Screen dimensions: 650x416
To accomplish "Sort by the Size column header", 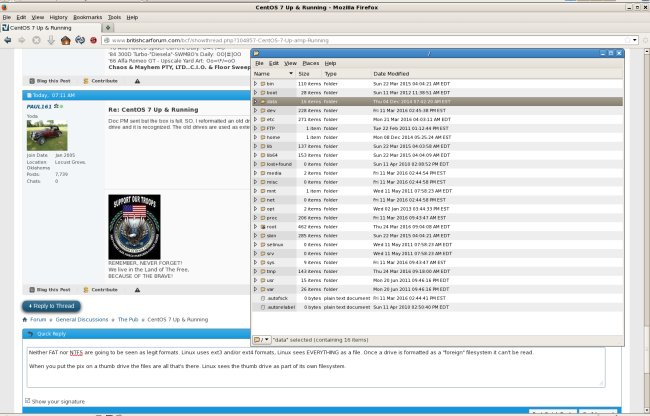I will [x=309, y=74].
